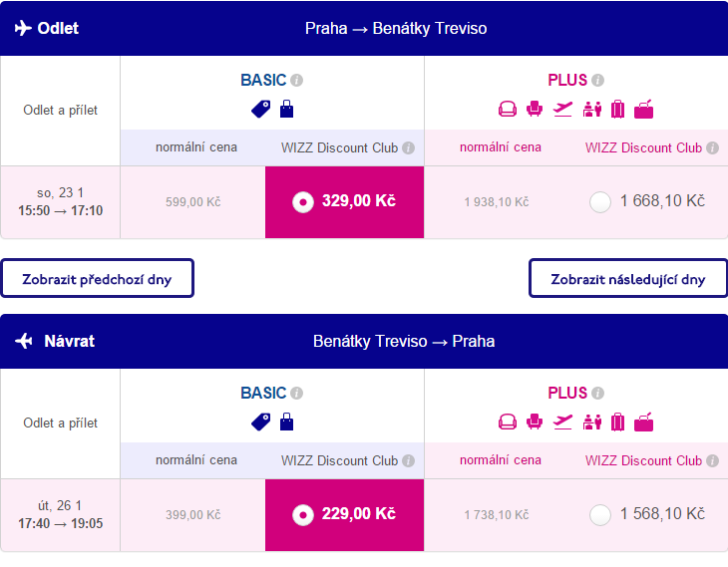728x567 pixels.
Task: Click info icon next to outbound PLUS Discount Club
Action: pyautogui.click(x=712, y=148)
